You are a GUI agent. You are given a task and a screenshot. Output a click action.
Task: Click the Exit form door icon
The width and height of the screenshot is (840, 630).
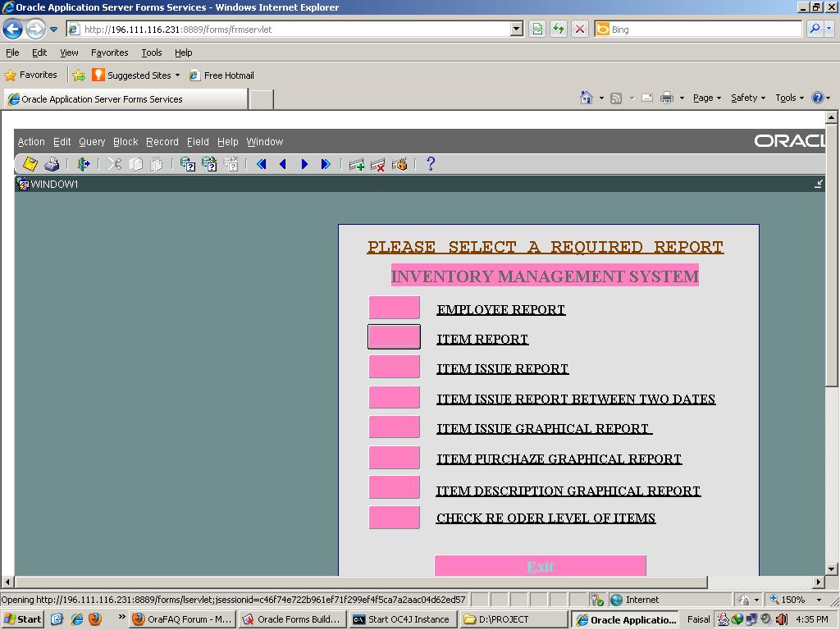[x=84, y=164]
